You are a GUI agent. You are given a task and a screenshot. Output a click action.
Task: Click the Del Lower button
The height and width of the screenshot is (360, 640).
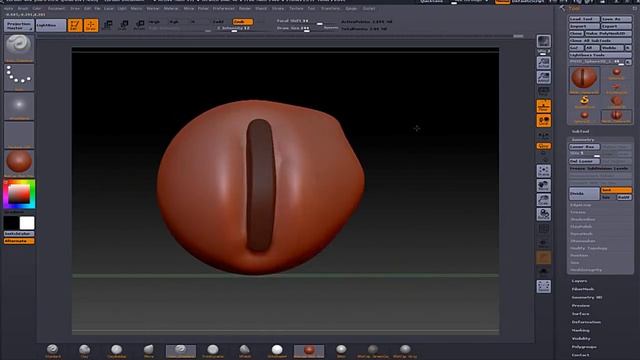pyautogui.click(x=584, y=161)
